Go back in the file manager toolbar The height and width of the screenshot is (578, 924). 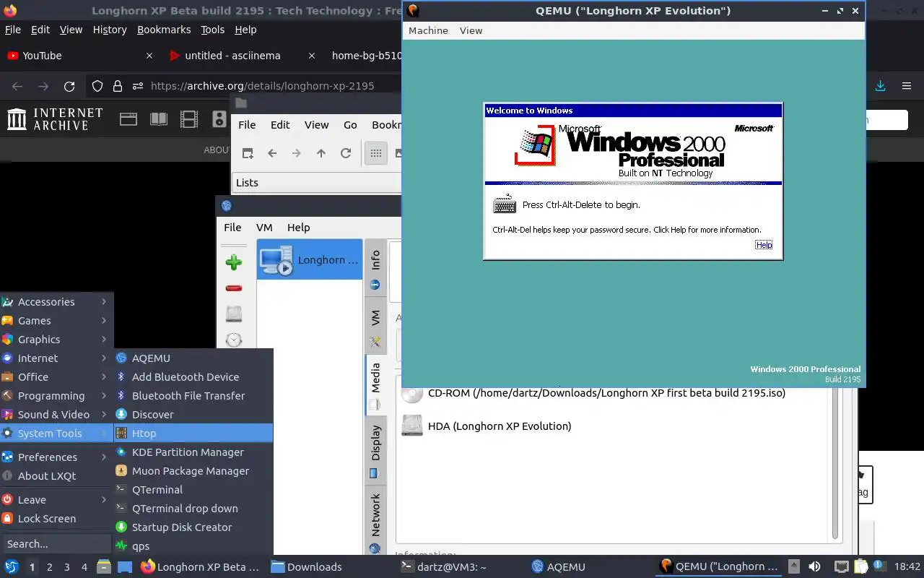(x=272, y=153)
